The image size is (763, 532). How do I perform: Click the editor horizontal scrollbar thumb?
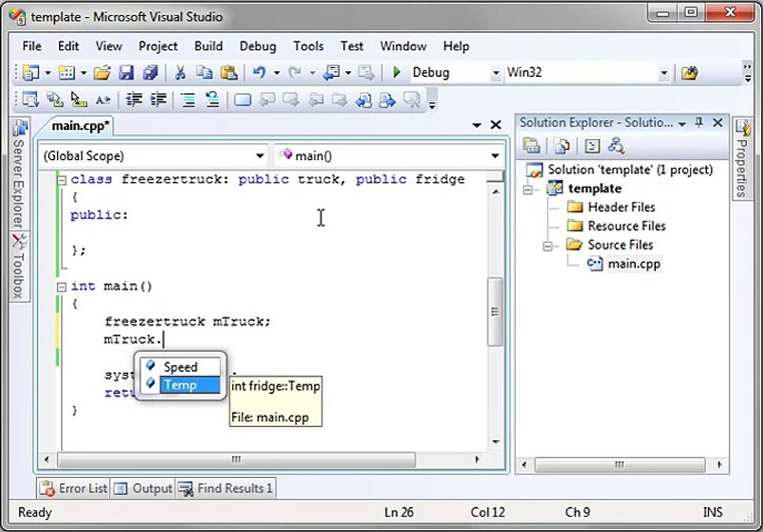click(x=237, y=460)
